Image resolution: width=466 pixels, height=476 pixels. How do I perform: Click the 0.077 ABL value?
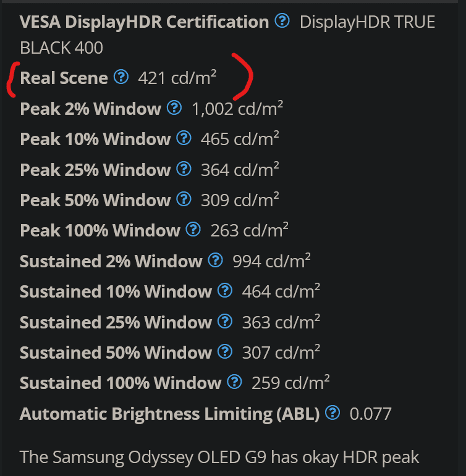tap(371, 414)
